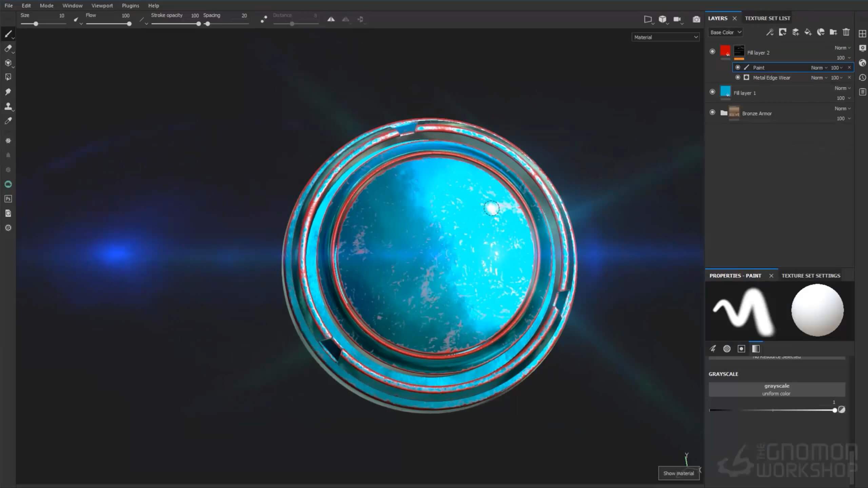Open the Material viewport mode dropdown
Screen dimensions: 868x488
(x=665, y=37)
